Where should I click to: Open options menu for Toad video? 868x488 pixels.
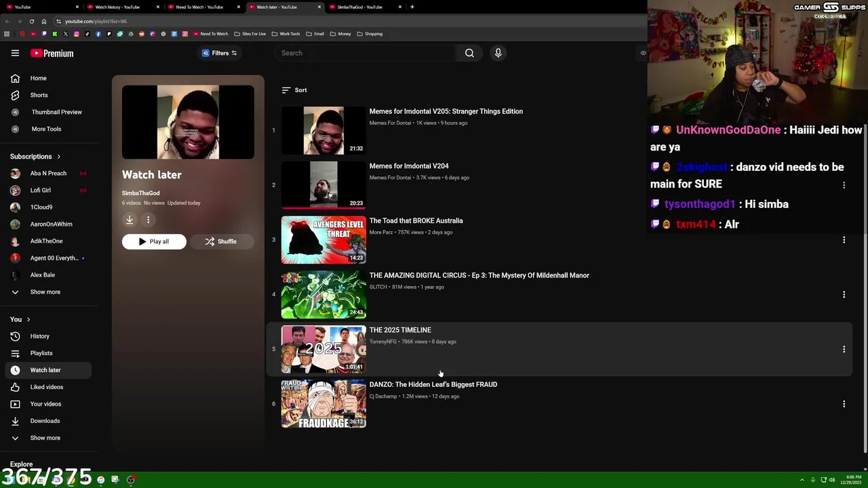click(844, 240)
